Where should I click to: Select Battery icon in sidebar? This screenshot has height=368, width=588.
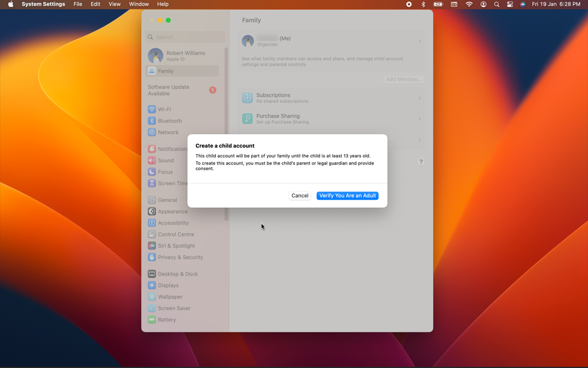tap(152, 320)
